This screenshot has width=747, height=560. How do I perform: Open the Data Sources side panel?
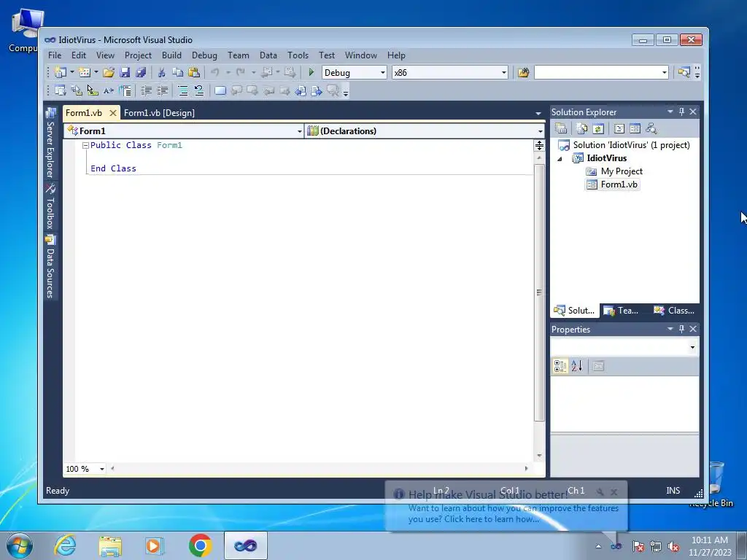[50, 267]
